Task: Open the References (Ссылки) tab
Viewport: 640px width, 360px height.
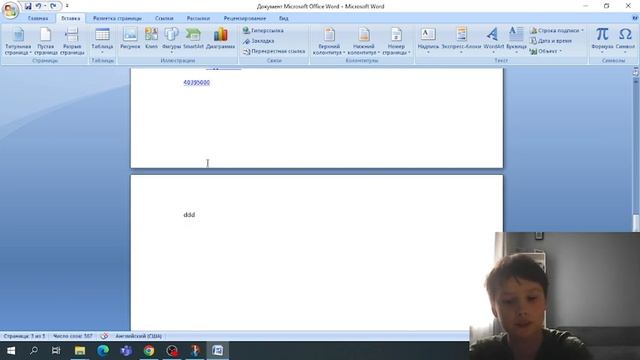Action: coord(164,18)
